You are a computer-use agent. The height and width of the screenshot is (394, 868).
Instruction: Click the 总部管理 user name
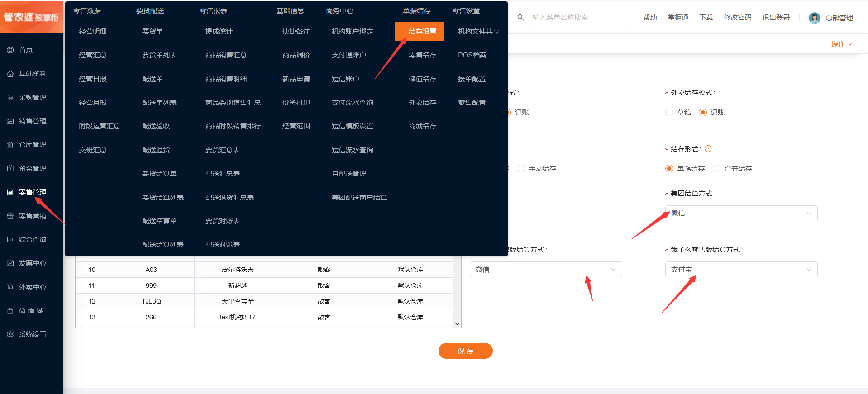(x=839, y=18)
